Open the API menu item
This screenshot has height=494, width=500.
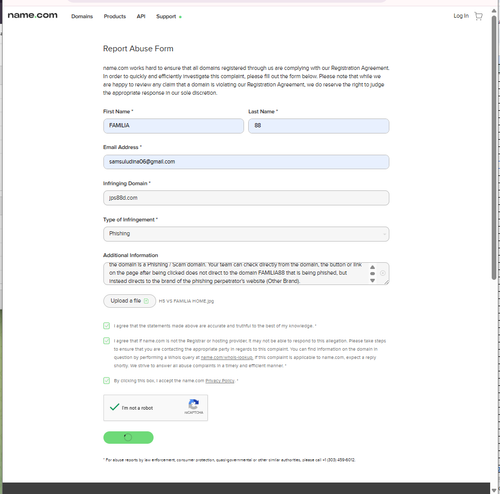(141, 16)
